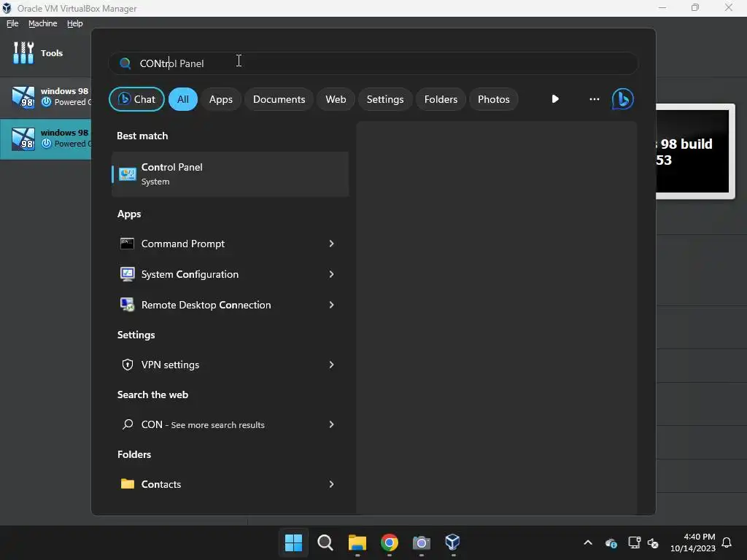Click the search box magnifier icon
This screenshot has width=747, height=560.
point(125,63)
